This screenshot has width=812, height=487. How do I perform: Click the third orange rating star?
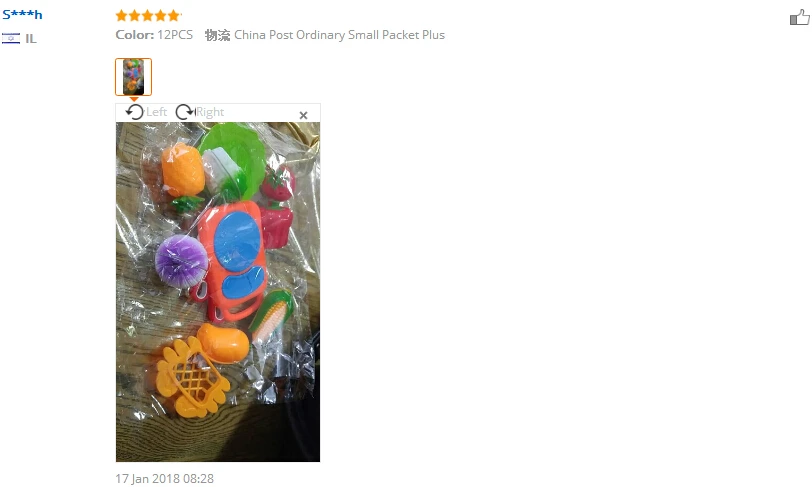148,16
